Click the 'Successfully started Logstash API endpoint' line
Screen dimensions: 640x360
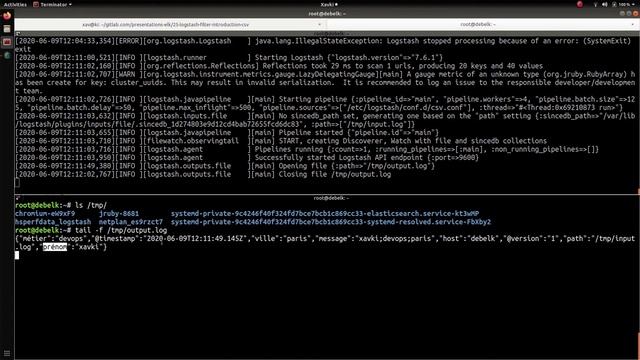[x=247, y=158]
